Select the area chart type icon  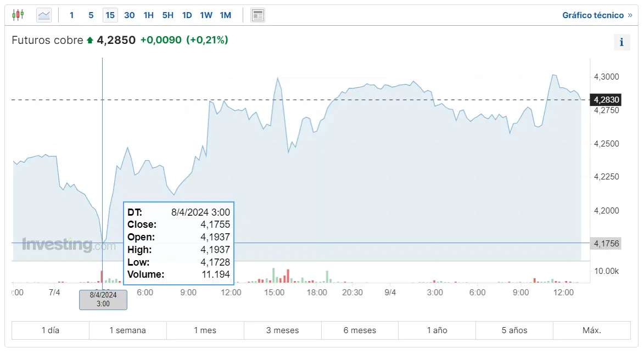coord(44,15)
